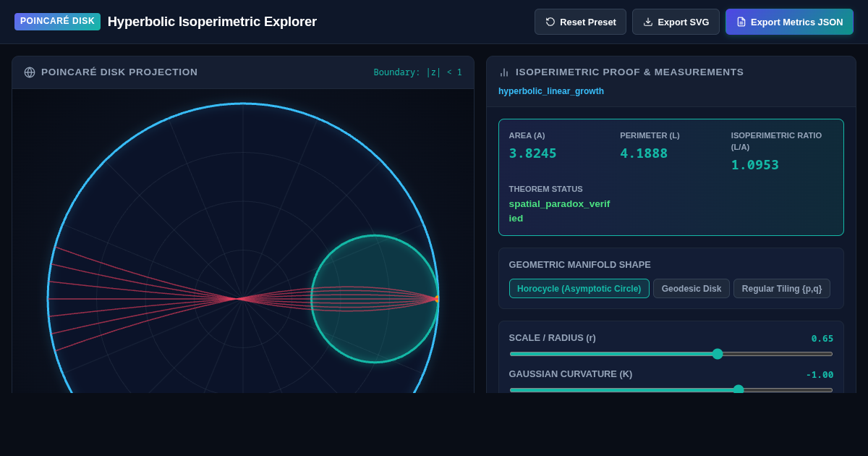Click the POINCARÉ DISK badge
This screenshot has width=868, height=456.
click(57, 22)
